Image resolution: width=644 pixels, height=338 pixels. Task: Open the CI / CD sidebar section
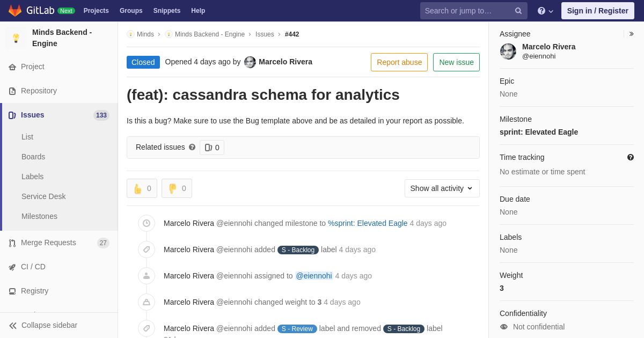(33, 267)
